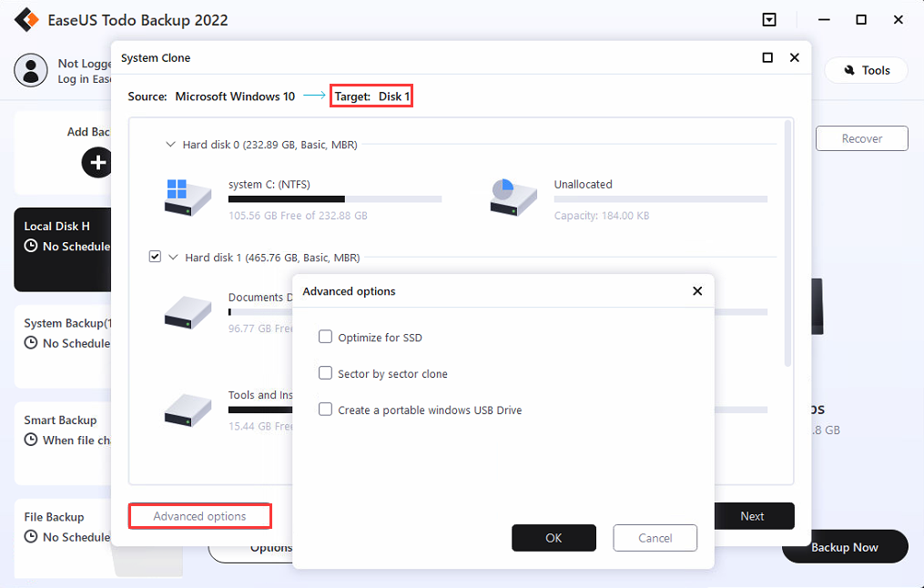Select the Local Disk H backup task

(63, 249)
